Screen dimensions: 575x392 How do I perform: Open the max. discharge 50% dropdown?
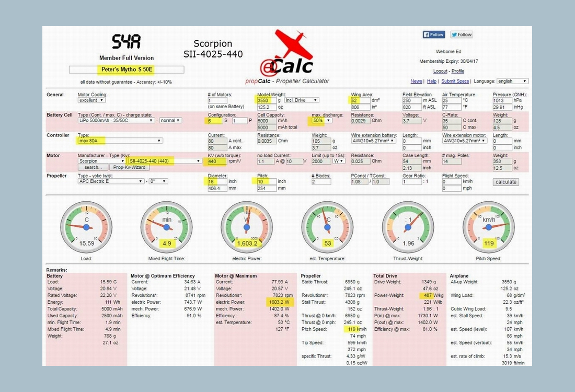click(321, 120)
